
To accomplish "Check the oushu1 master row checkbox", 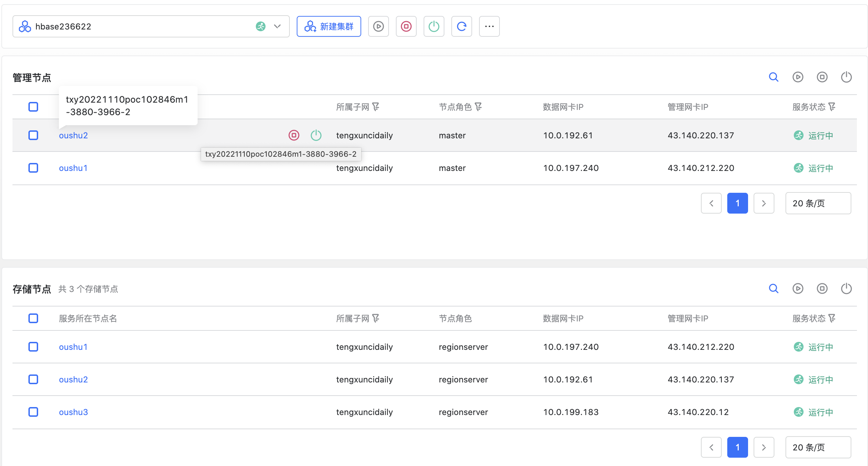I will tap(33, 168).
